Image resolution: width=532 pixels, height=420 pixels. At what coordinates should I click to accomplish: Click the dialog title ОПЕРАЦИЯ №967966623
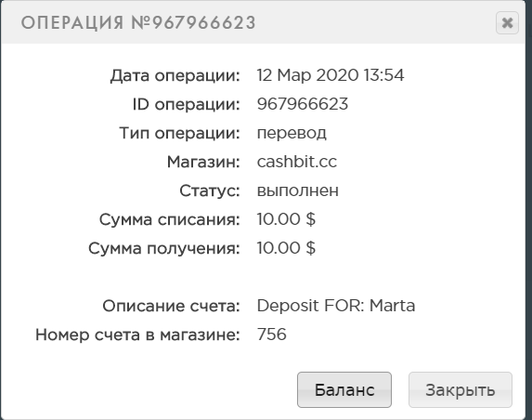pyautogui.click(x=138, y=22)
